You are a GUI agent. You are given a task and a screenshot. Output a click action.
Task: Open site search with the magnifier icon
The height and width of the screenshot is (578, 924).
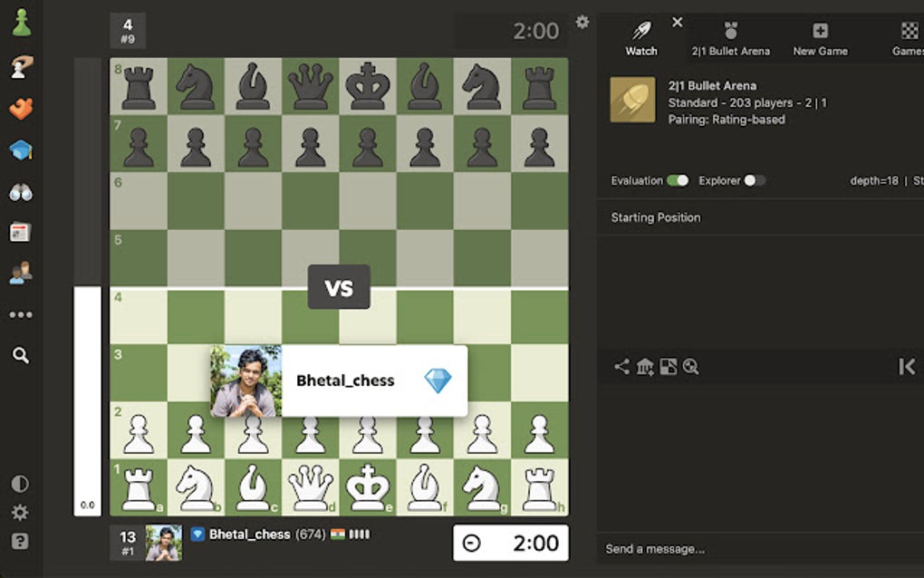coord(22,356)
